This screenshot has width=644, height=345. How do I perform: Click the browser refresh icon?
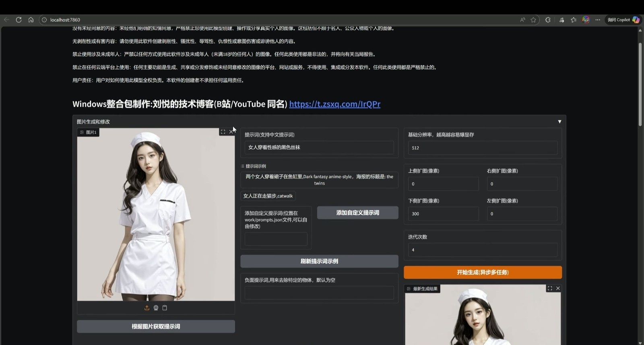coord(19,20)
